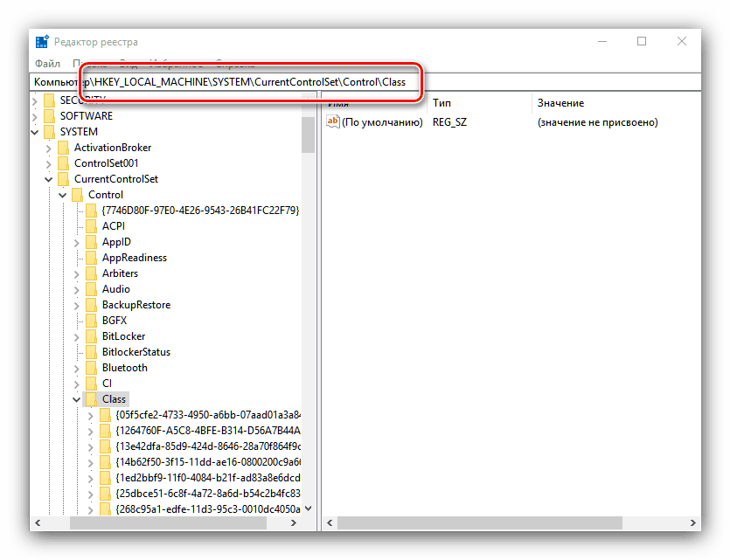The image size is (730, 560).
Task: Click the Class folder icon
Action: [91, 399]
